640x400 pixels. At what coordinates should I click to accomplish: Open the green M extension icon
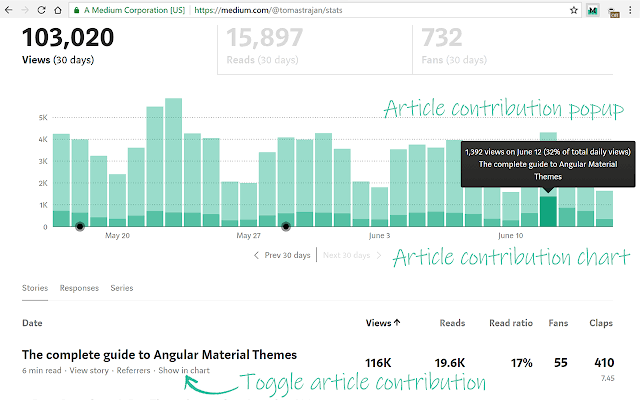[593, 11]
